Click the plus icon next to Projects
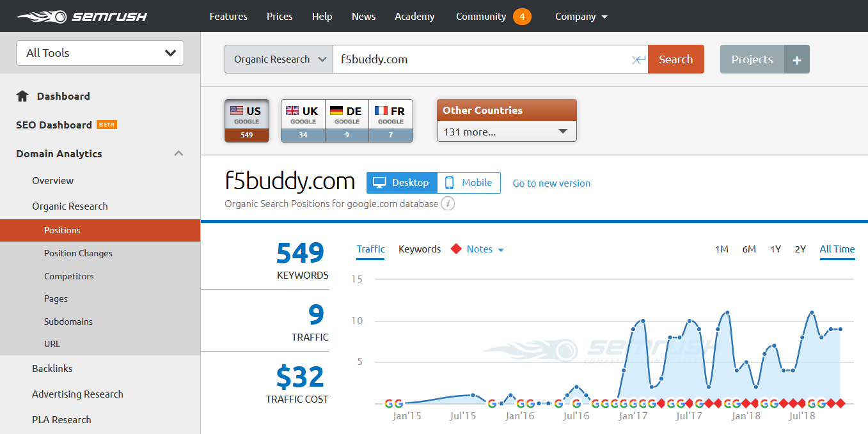 [x=796, y=59]
